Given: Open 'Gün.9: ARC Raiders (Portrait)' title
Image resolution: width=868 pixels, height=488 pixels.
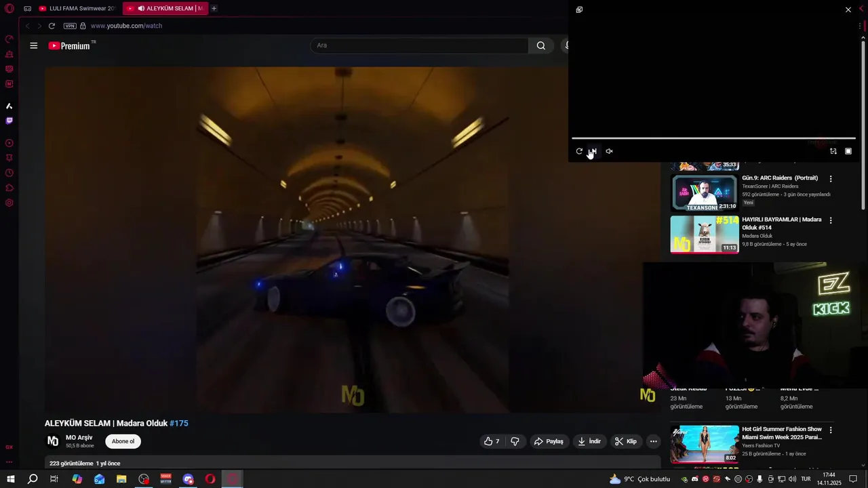Looking at the screenshot, I should pyautogui.click(x=780, y=178).
